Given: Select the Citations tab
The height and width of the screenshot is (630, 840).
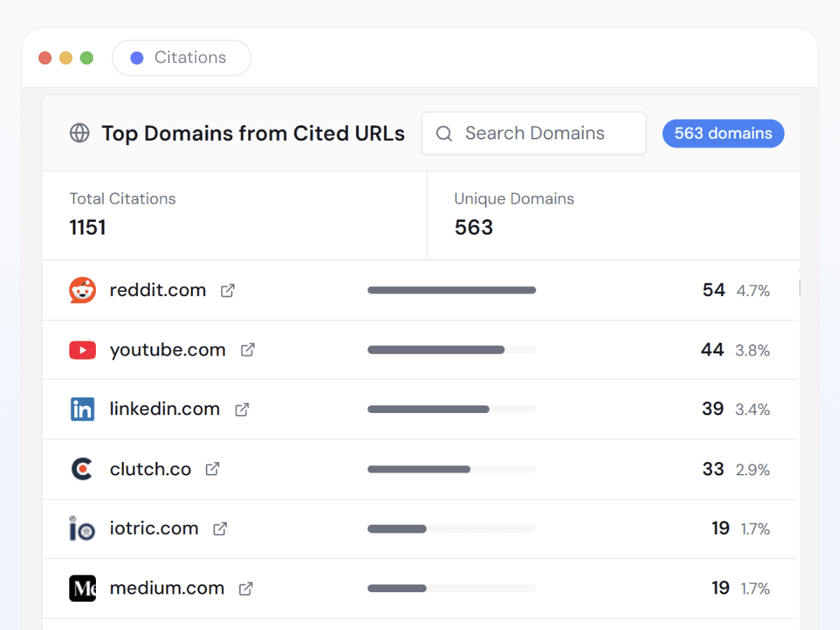Looking at the screenshot, I should pos(181,57).
